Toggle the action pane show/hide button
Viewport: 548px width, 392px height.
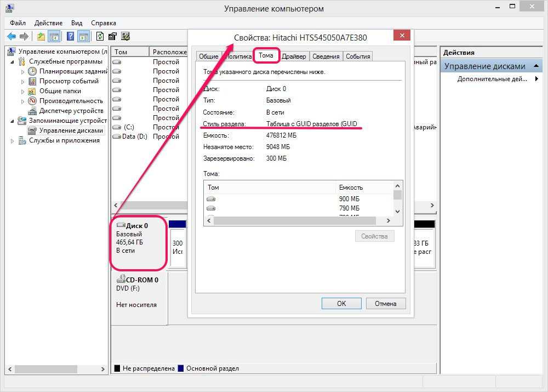pos(83,36)
